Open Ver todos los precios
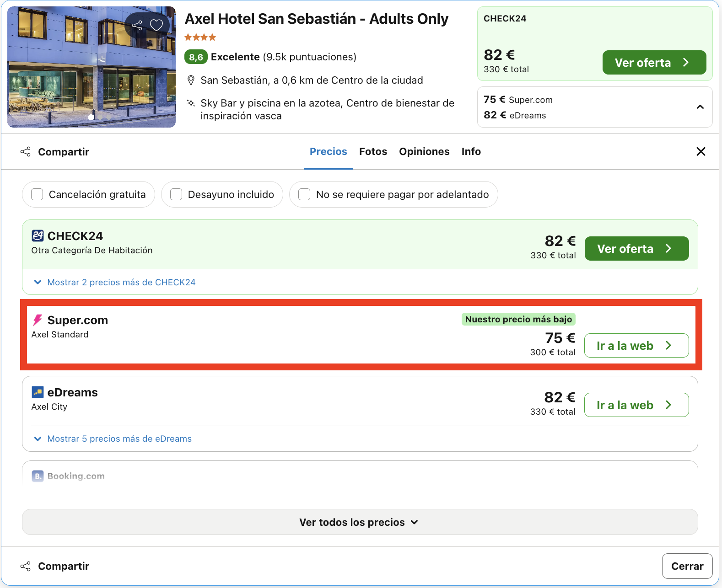Image resolution: width=722 pixels, height=588 pixels. (x=360, y=522)
